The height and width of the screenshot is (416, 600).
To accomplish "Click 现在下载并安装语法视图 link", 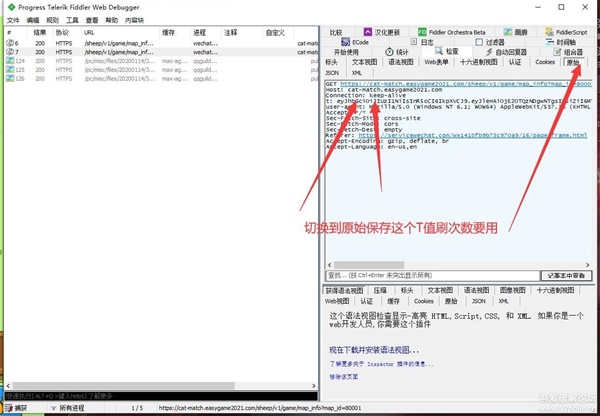I will pos(374,350).
